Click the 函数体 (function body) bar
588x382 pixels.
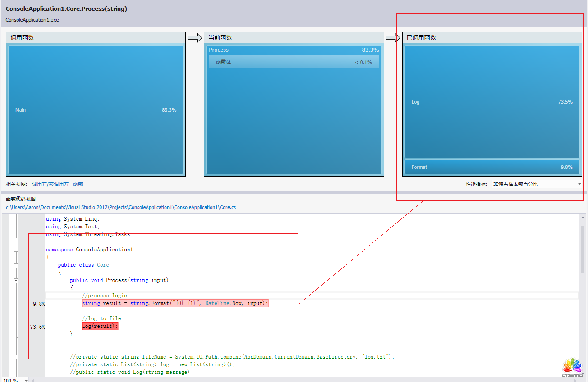click(294, 62)
